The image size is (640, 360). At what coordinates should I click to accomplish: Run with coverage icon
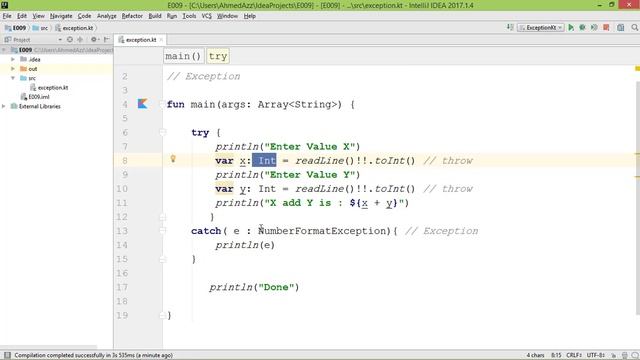(594, 27)
